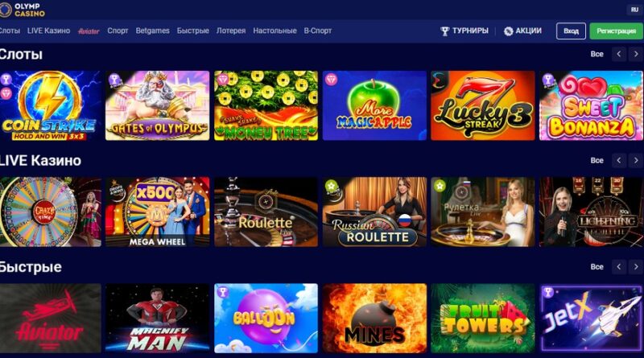
Task: Show previous LIVE Казино games with left arrow
Action: click(618, 161)
